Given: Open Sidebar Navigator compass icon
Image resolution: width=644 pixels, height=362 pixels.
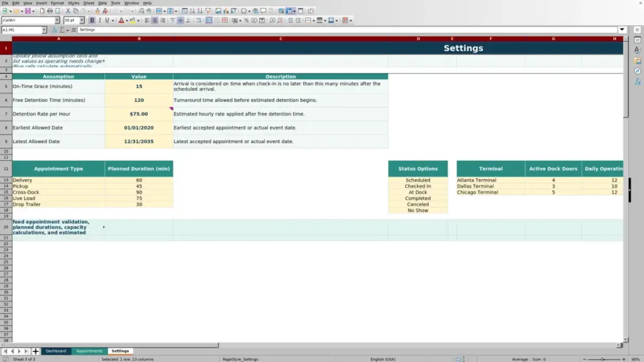Looking at the screenshot, I should click(x=638, y=71).
